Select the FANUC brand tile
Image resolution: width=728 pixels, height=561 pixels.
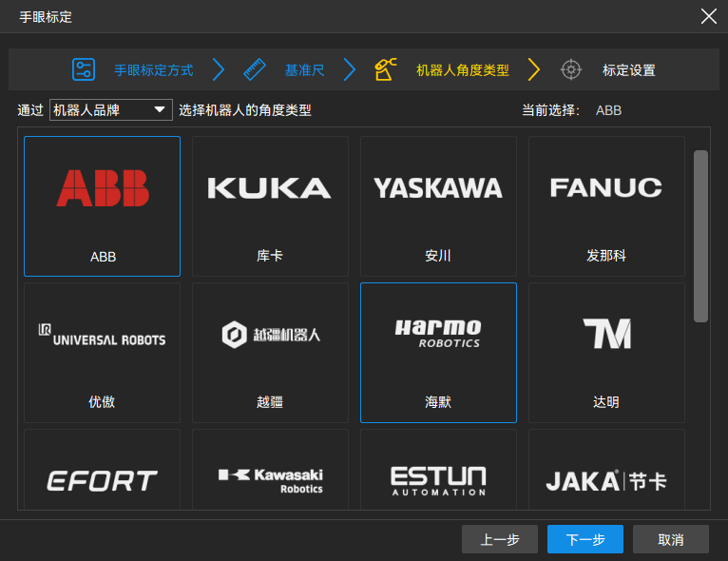tap(606, 205)
